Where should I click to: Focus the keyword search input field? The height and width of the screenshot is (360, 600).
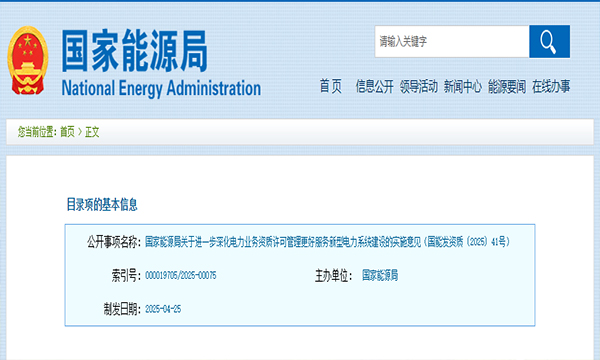coord(452,41)
